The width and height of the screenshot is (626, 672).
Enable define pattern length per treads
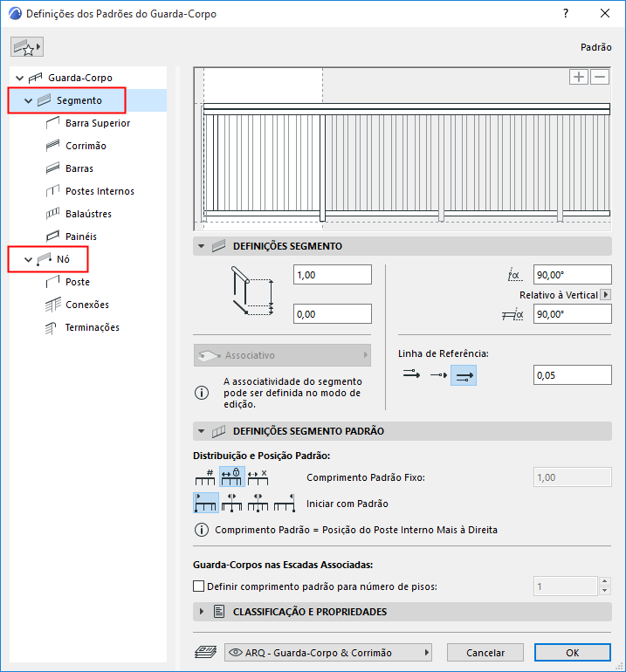coord(198,586)
